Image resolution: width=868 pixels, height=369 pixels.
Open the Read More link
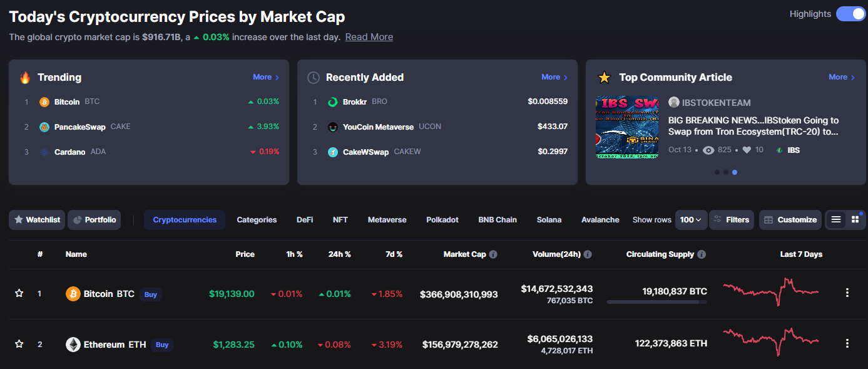click(369, 37)
